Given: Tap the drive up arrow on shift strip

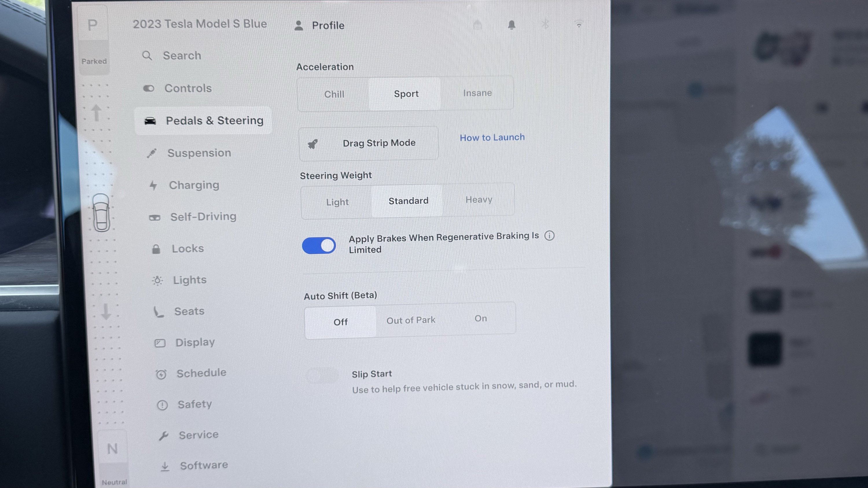Looking at the screenshot, I should (x=96, y=113).
